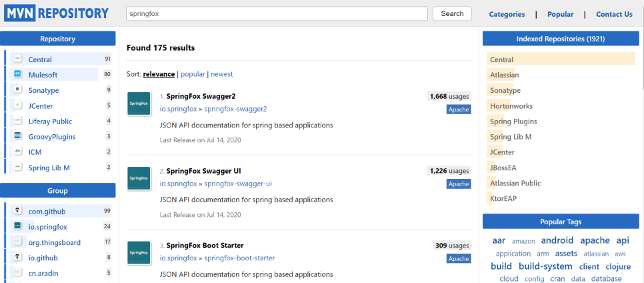Screen dimensions: 644x283
Task: Click the io.springfox group icon
Action: (17, 226)
